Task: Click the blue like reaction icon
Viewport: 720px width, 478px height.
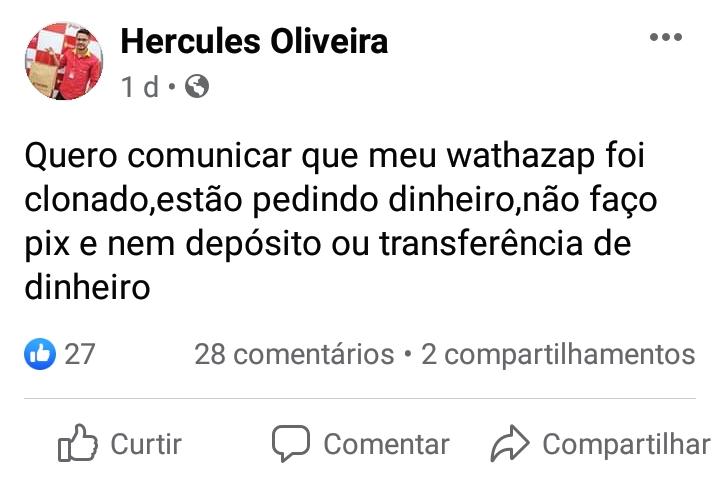Action: 40,353
